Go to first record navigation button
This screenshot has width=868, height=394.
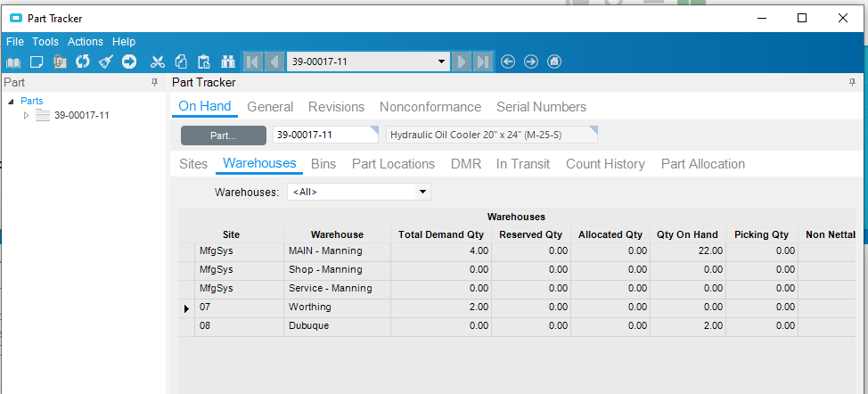pyautogui.click(x=253, y=62)
